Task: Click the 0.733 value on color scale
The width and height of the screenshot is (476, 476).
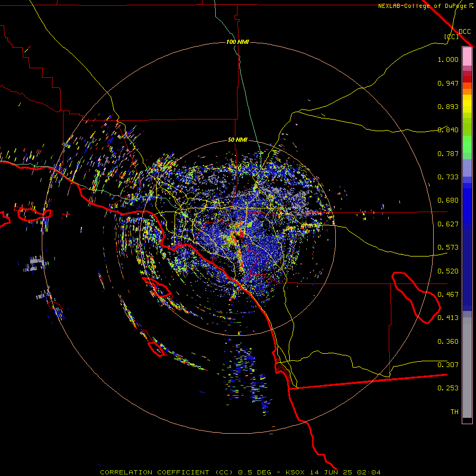Action: click(448, 177)
